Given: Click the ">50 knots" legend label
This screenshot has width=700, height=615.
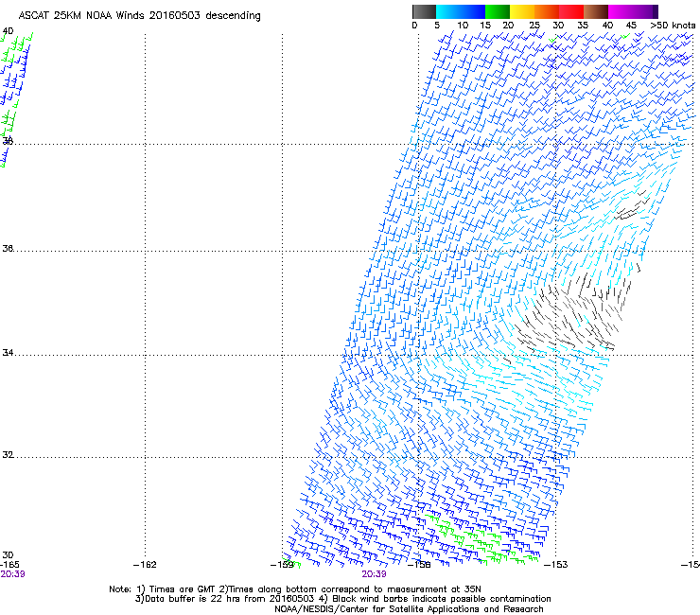Looking at the screenshot, I should coord(673,26).
